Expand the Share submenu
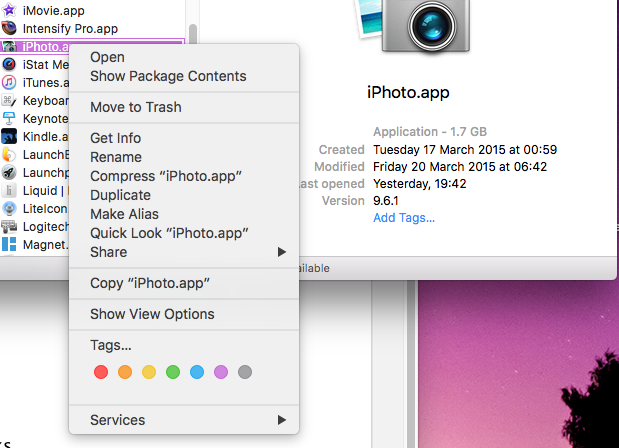 point(184,252)
